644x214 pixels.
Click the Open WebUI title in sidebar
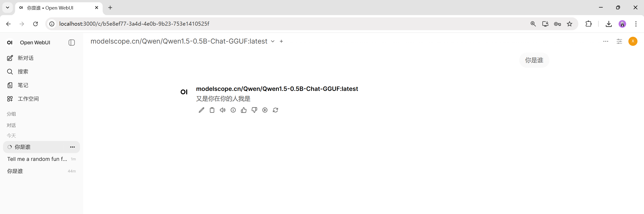pyautogui.click(x=35, y=43)
